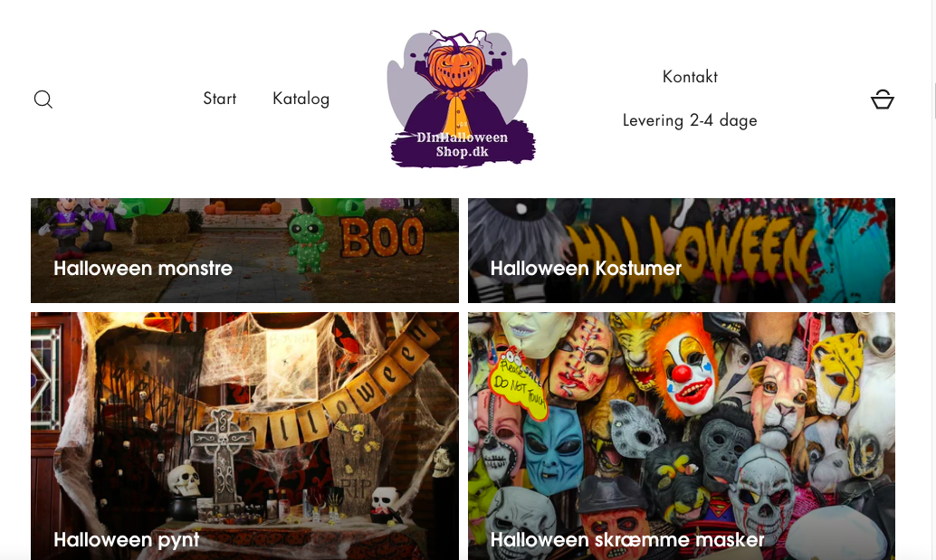The image size is (936, 560).
Task: Click the Halloween Kostumer title text
Action: pyautogui.click(x=586, y=269)
